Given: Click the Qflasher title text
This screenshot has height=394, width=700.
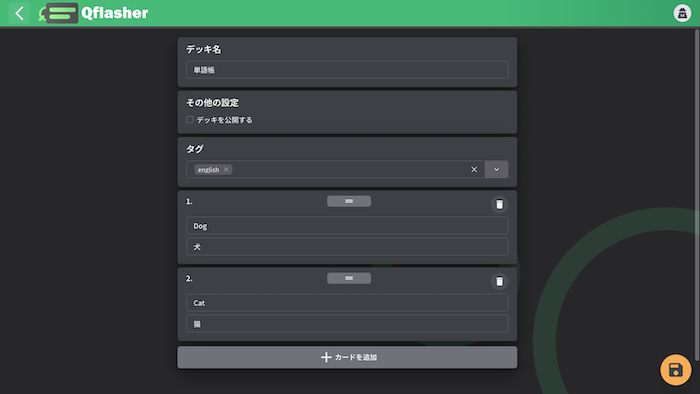Looking at the screenshot, I should pos(115,13).
